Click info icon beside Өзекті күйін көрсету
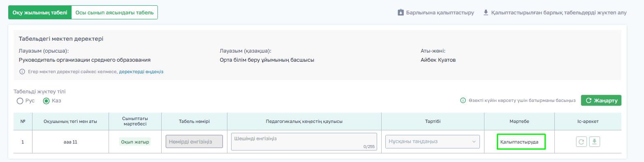 click(x=463, y=100)
